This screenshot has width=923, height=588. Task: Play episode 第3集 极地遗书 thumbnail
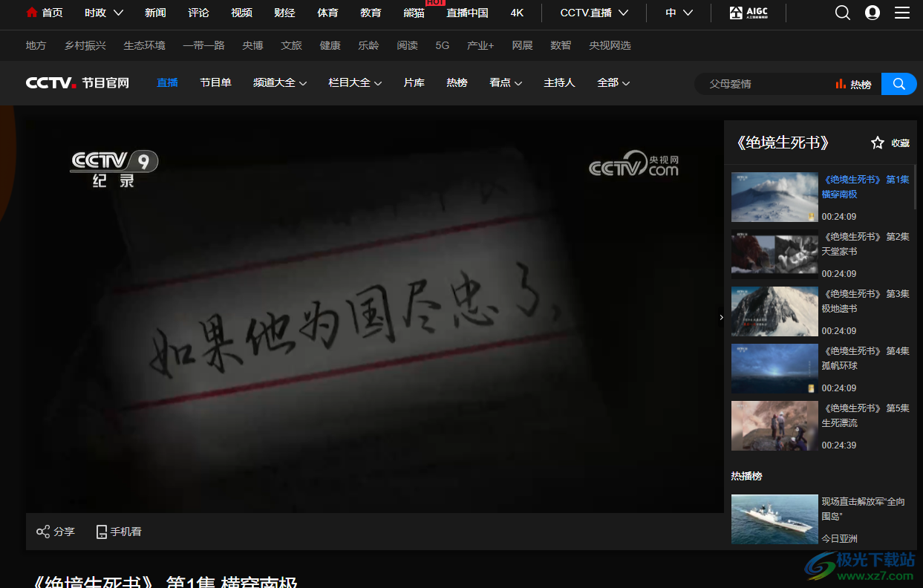pos(774,312)
